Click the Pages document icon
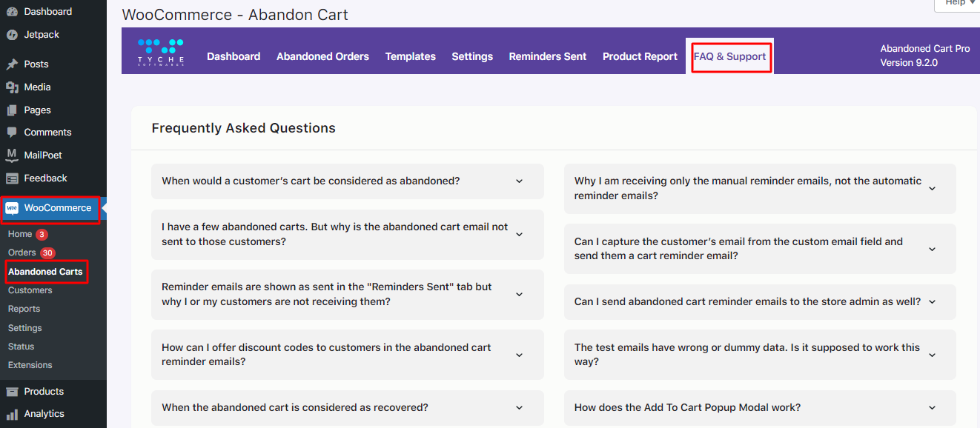The width and height of the screenshot is (980, 428). pyautogui.click(x=12, y=110)
